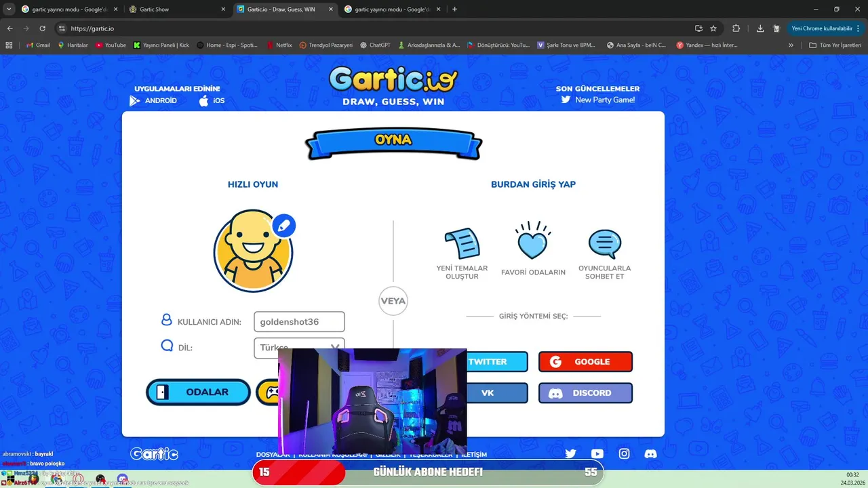Click the site info icon in address bar
The width and height of the screenshot is (868, 488).
[x=62, y=28]
